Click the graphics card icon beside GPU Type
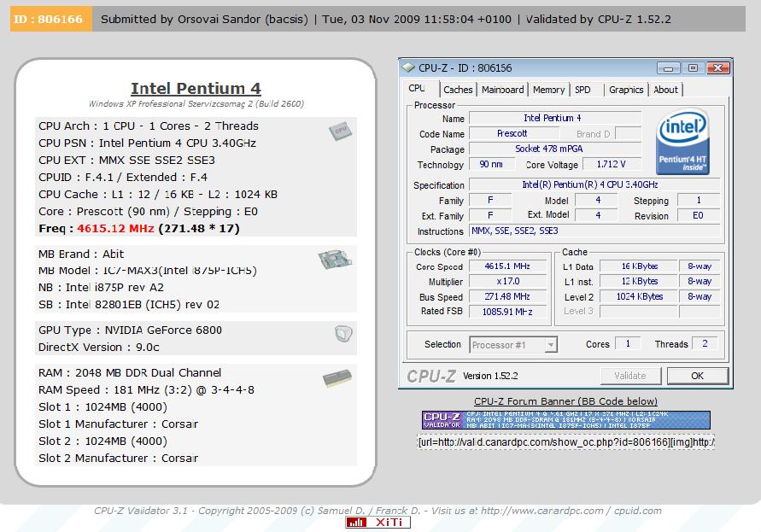 pyautogui.click(x=343, y=334)
